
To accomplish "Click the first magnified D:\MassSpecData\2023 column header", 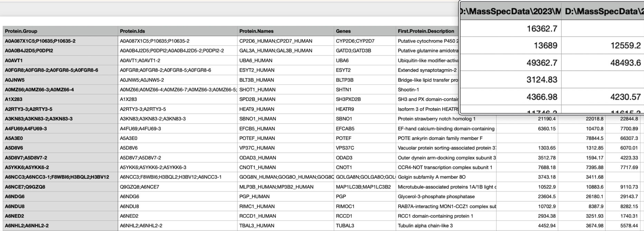I will [x=511, y=11].
